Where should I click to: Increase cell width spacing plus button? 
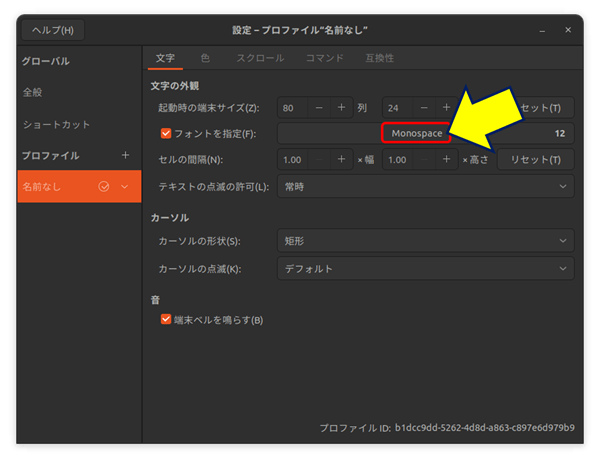click(341, 160)
